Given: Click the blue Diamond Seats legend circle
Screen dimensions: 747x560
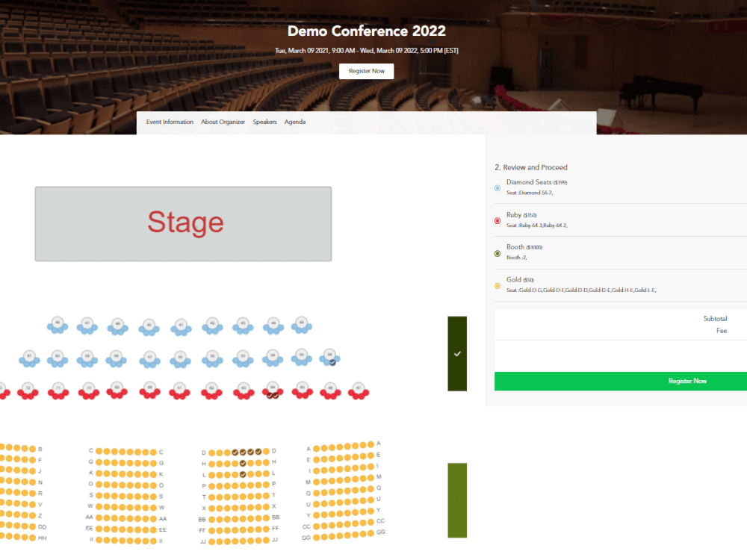Looking at the screenshot, I should (x=498, y=188).
